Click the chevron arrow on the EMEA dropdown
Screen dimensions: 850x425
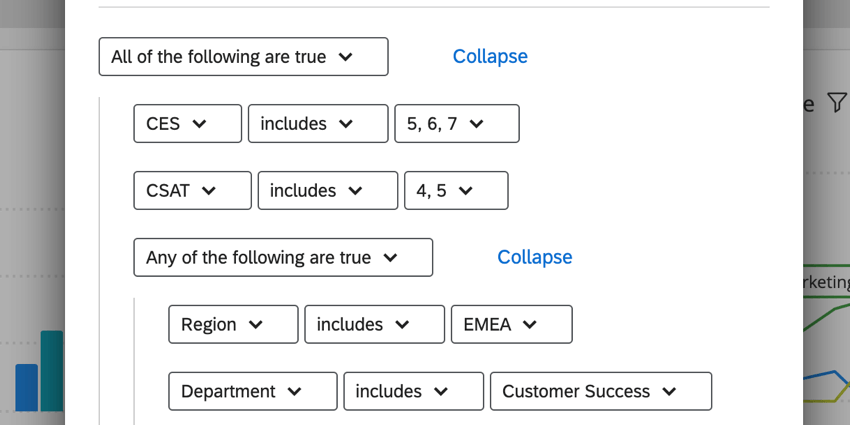pos(530,325)
